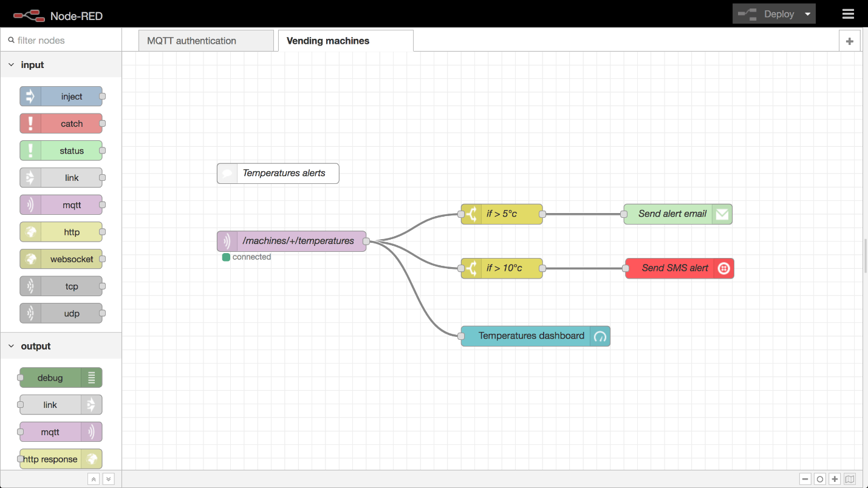Open the Node-RED hamburger menu
868x488 pixels.
848,13
